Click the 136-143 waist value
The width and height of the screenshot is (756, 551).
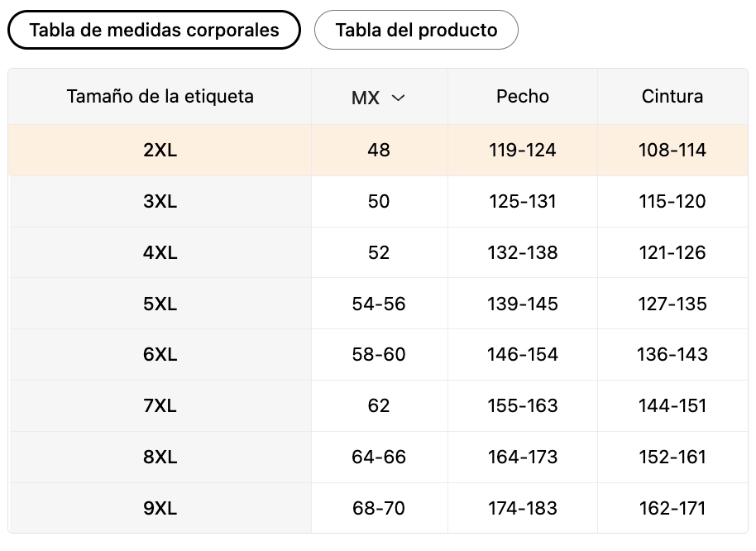point(672,355)
